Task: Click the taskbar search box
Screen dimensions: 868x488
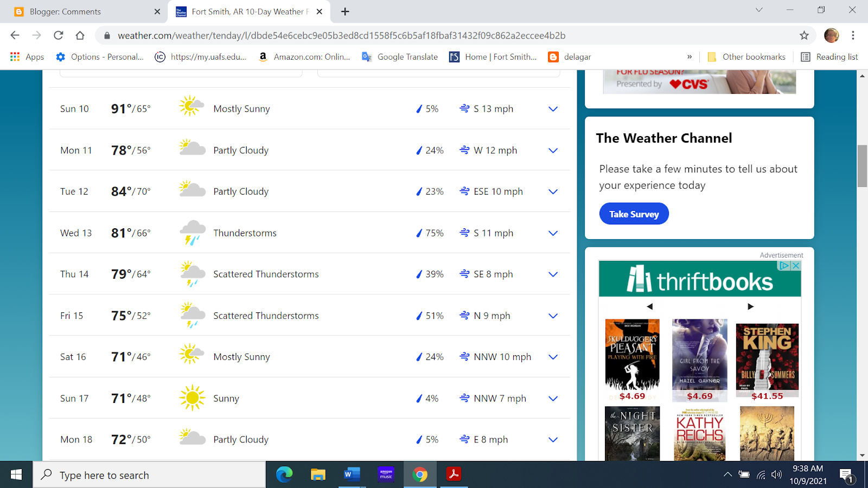Action: click(x=149, y=475)
